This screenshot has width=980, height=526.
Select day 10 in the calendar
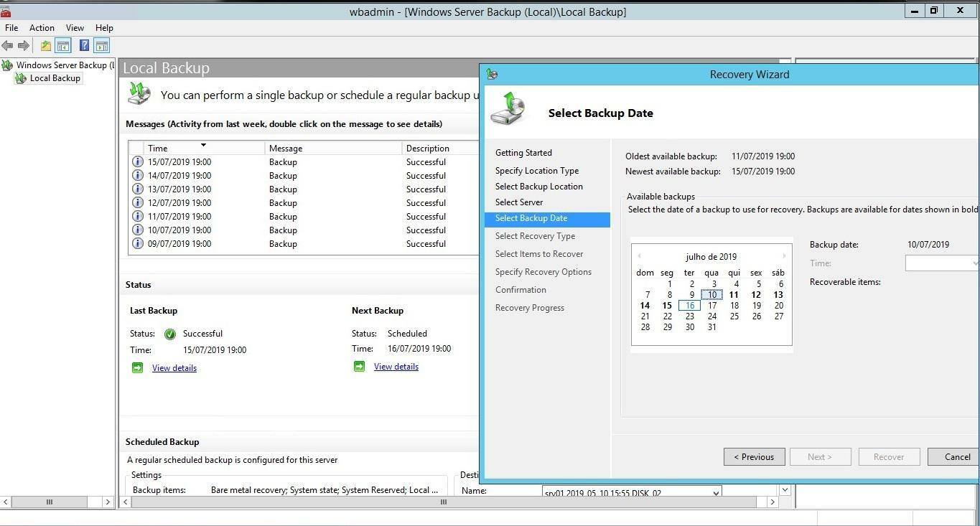coord(711,295)
